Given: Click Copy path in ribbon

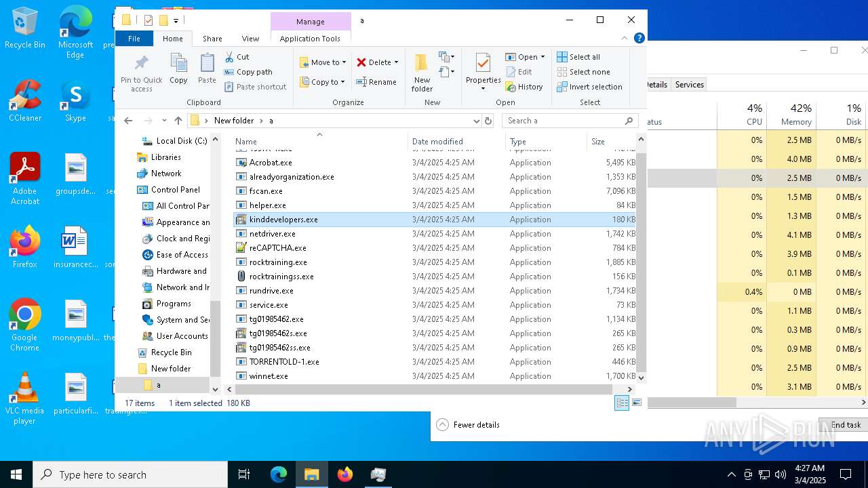Looking at the screenshot, I should click(248, 72).
